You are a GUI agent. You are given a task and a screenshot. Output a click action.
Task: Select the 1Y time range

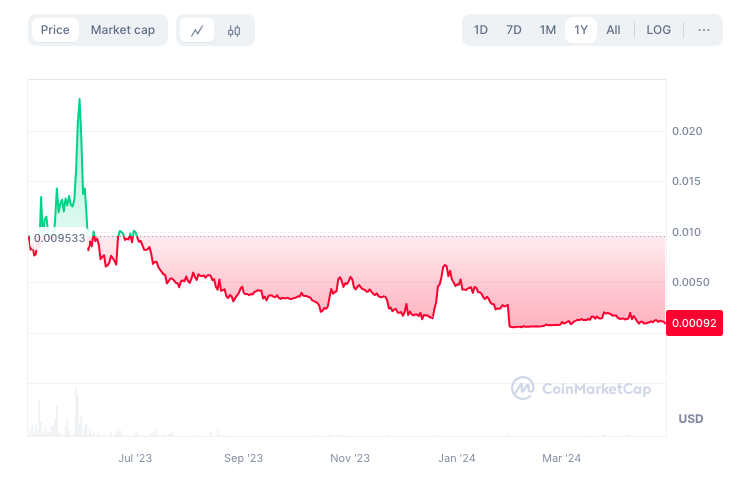[581, 30]
